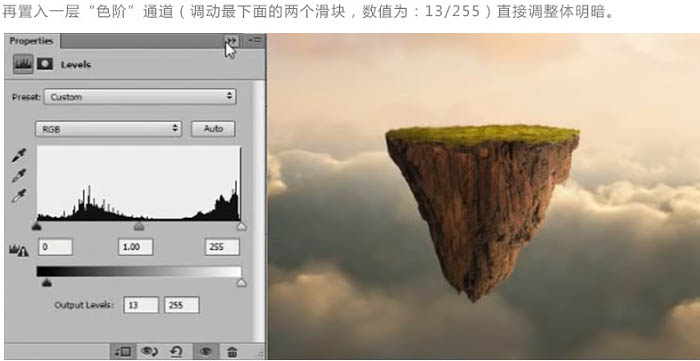Pick the black point eyedropper
Viewport: 700px width, 361px height.
pyautogui.click(x=19, y=155)
